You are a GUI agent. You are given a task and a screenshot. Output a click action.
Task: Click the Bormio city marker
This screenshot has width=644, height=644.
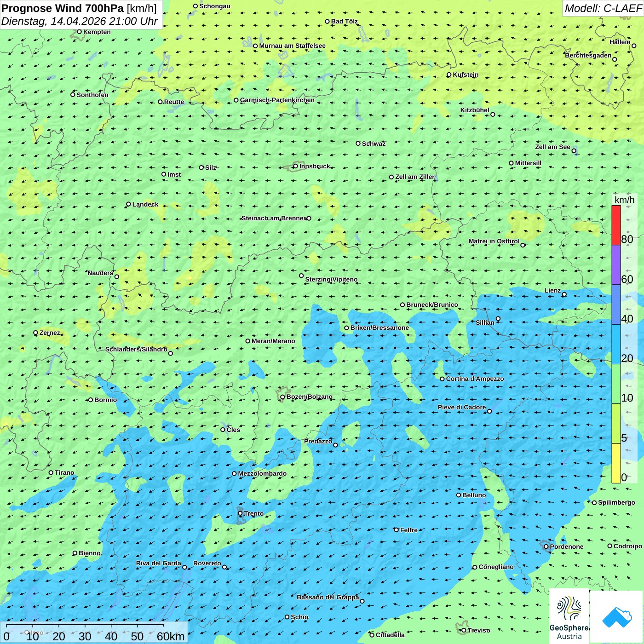tap(91, 400)
